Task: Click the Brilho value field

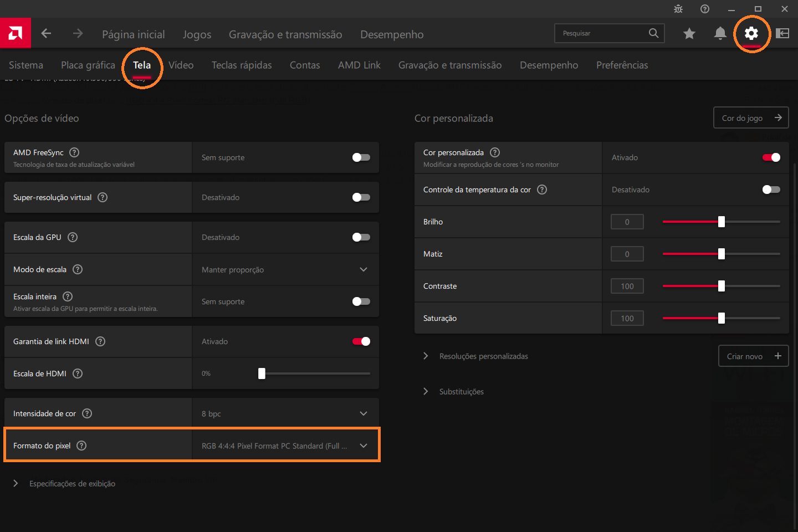Action: click(x=627, y=222)
